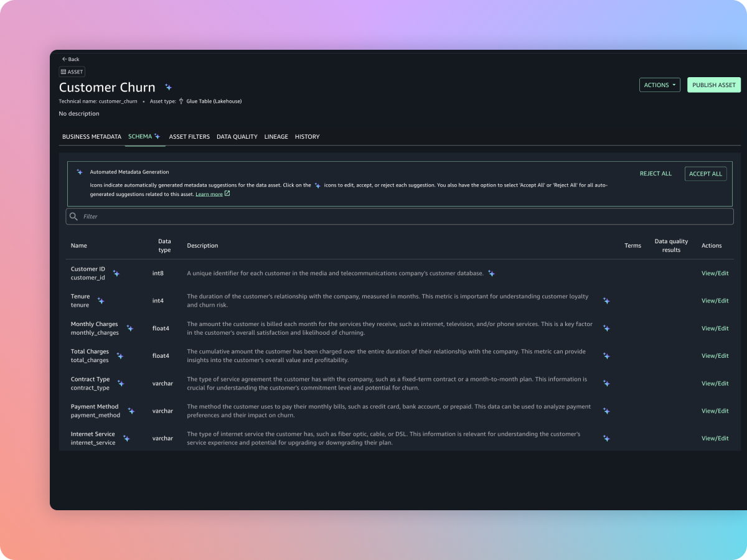Click sparkle icon beside Payment Method name
Image resolution: width=747 pixels, height=560 pixels.
tap(131, 411)
